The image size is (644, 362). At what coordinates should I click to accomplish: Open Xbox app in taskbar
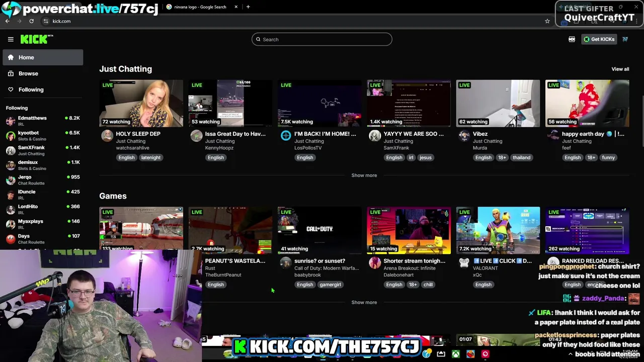tap(455, 354)
